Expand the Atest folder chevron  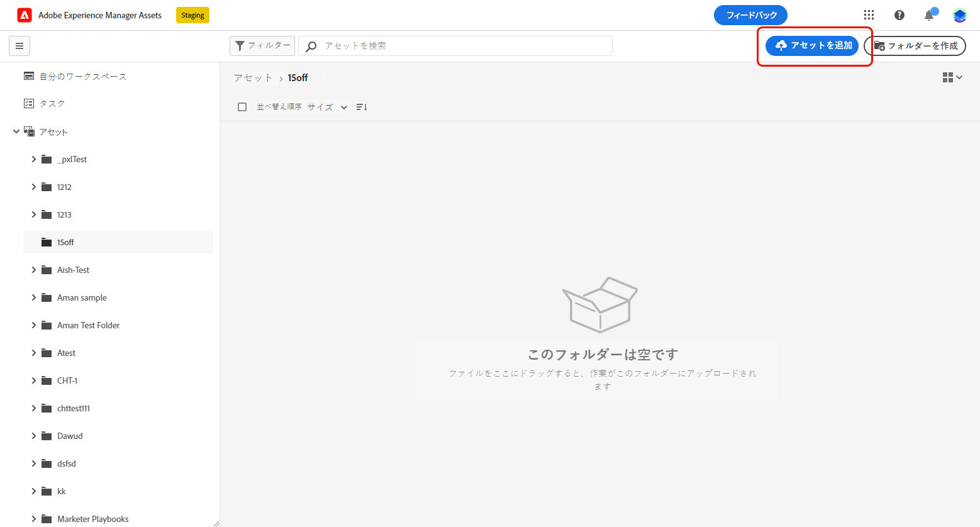tap(34, 353)
